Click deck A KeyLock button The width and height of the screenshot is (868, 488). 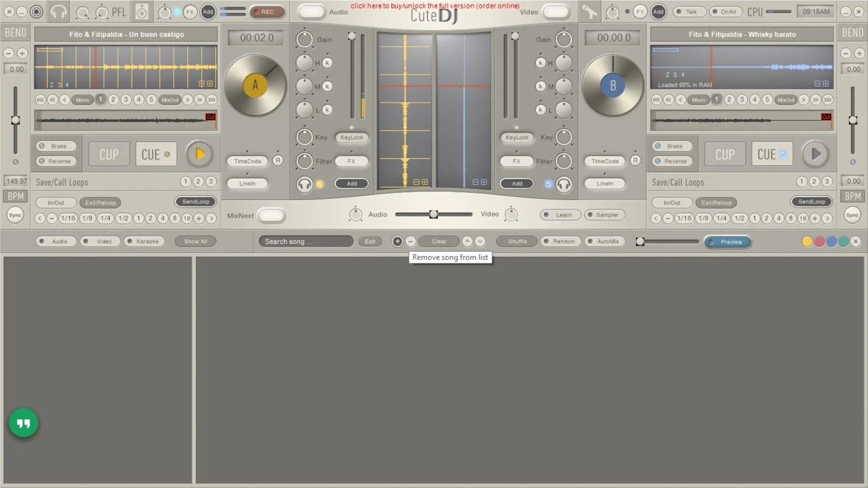point(352,137)
